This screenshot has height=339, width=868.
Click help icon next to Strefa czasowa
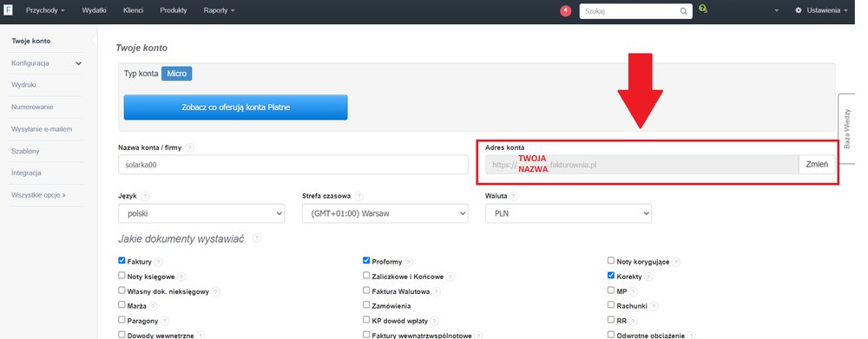pos(358,196)
